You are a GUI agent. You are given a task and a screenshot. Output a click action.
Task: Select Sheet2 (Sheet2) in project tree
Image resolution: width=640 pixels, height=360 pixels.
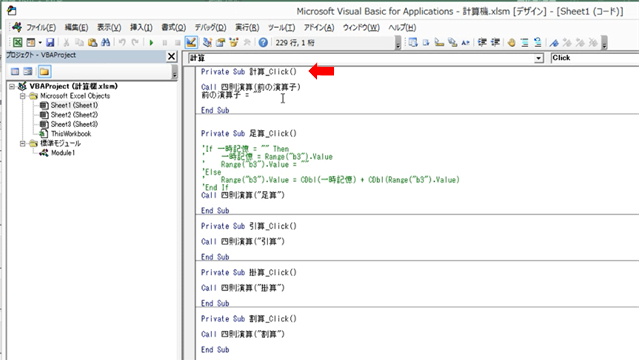coord(74,115)
